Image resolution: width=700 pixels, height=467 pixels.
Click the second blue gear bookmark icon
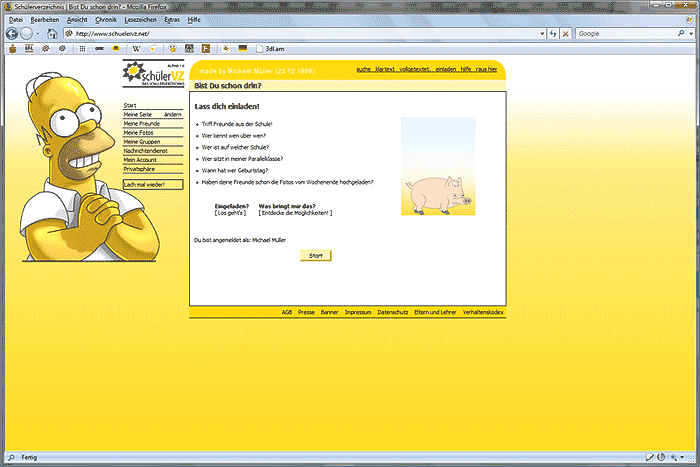pyautogui.click(x=62, y=49)
